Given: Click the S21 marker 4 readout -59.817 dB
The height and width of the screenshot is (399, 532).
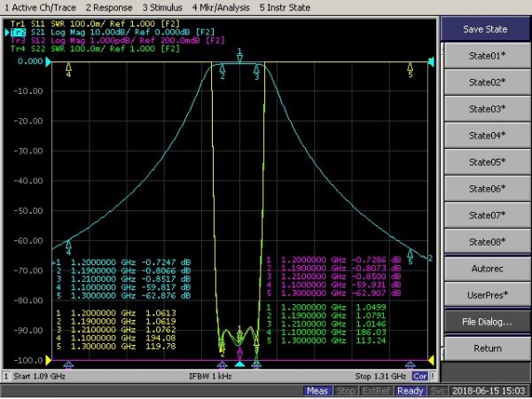Looking at the screenshot, I should click(166, 287).
